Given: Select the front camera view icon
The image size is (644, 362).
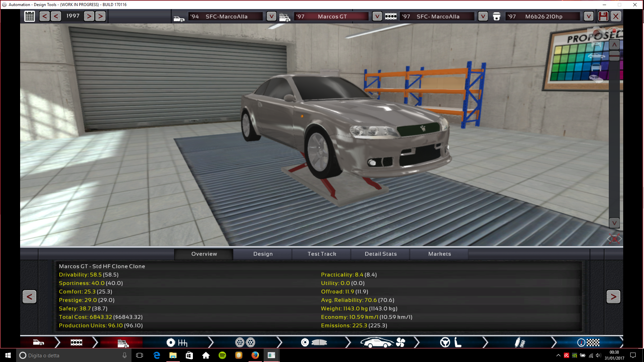Looking at the screenshot, I should (x=596, y=44).
